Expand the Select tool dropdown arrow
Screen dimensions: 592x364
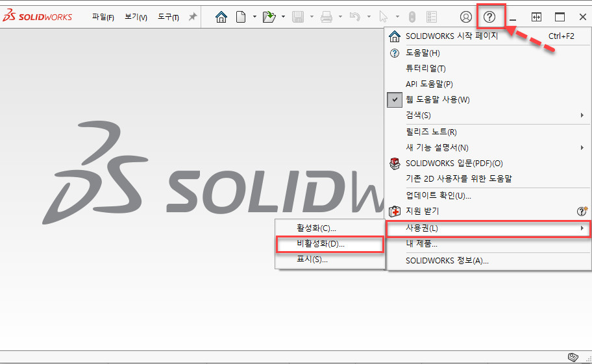click(397, 17)
